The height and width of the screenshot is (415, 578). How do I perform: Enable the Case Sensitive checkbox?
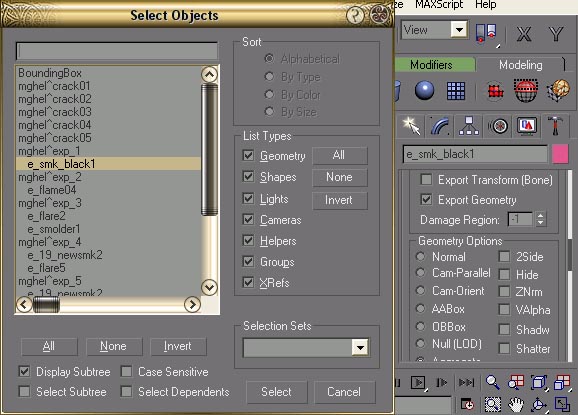click(x=126, y=372)
